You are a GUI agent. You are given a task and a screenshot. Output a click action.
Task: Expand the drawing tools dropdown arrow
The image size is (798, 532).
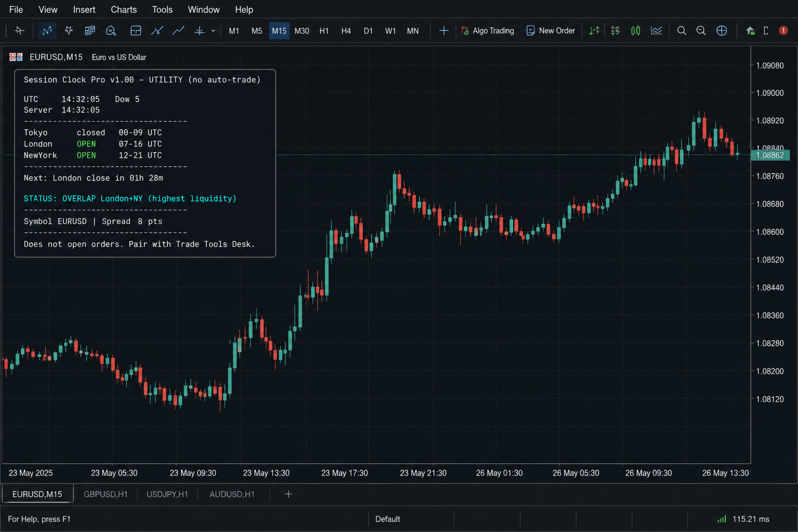click(x=213, y=31)
